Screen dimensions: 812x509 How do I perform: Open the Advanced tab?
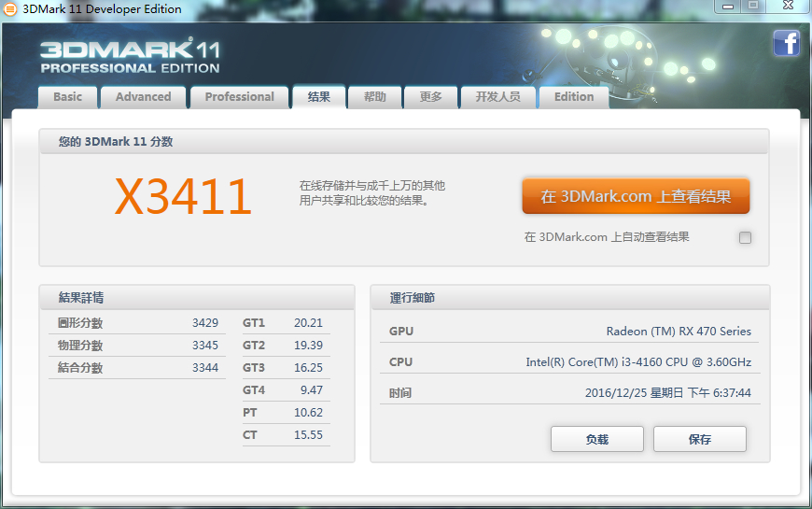[144, 97]
